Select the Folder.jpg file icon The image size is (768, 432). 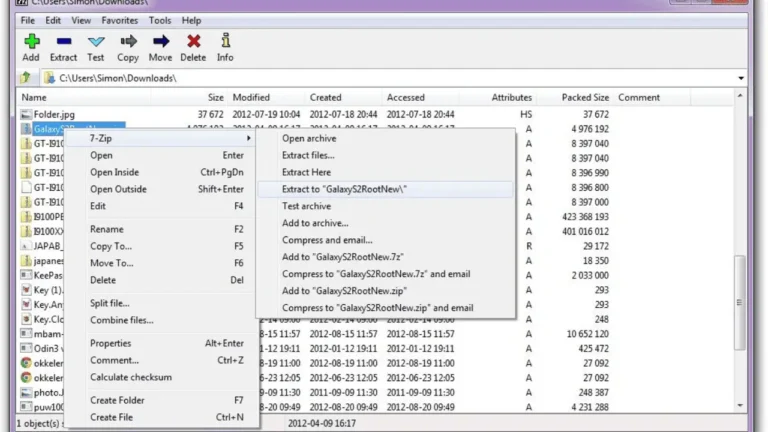26,114
